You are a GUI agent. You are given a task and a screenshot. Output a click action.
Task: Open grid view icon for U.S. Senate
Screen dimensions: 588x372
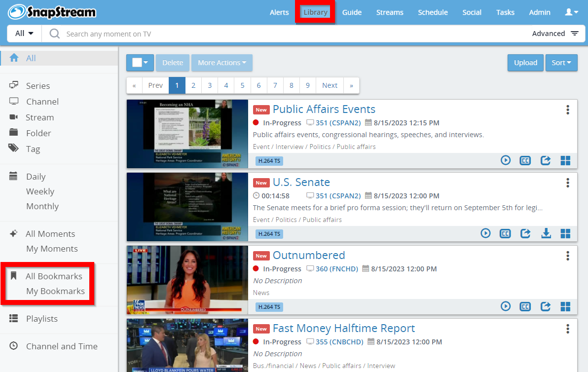pyautogui.click(x=565, y=233)
